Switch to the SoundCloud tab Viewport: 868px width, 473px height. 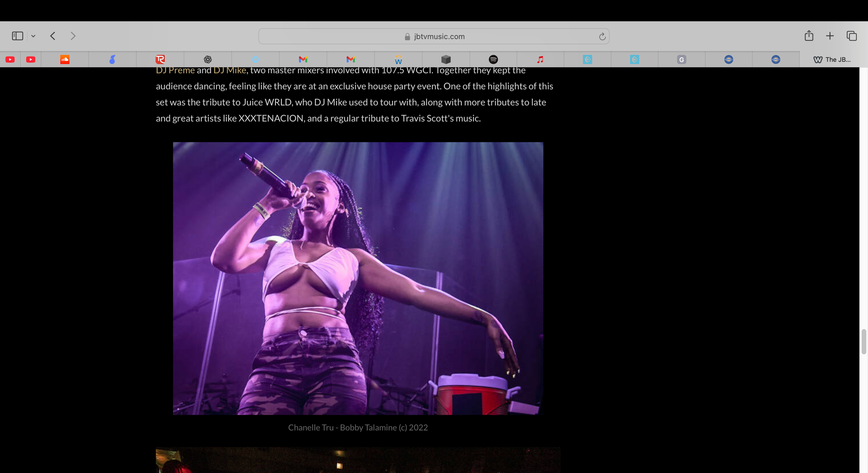65,59
